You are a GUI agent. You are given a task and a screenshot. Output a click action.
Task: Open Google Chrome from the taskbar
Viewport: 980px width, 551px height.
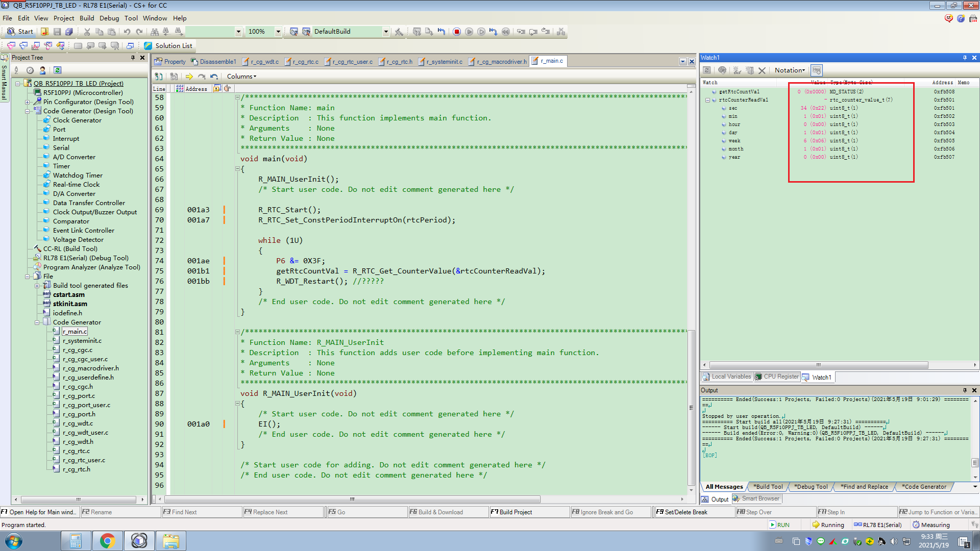click(x=107, y=540)
